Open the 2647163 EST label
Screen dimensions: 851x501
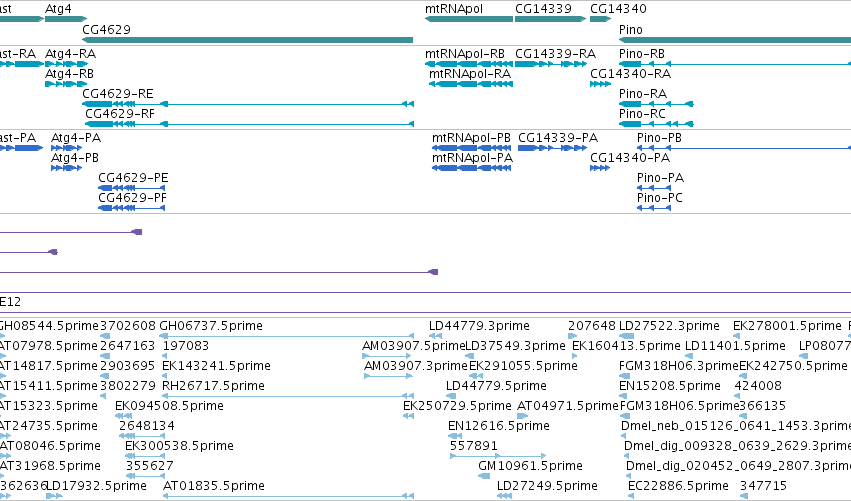tap(128, 346)
